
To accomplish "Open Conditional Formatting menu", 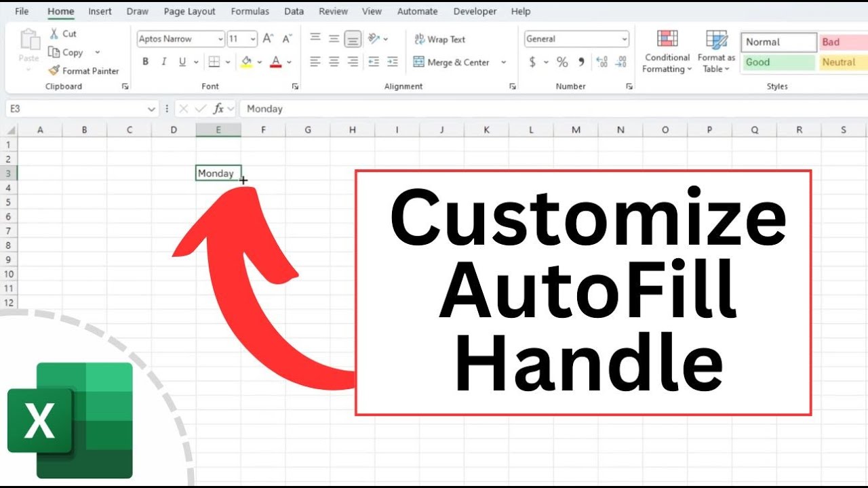I will 667,52.
